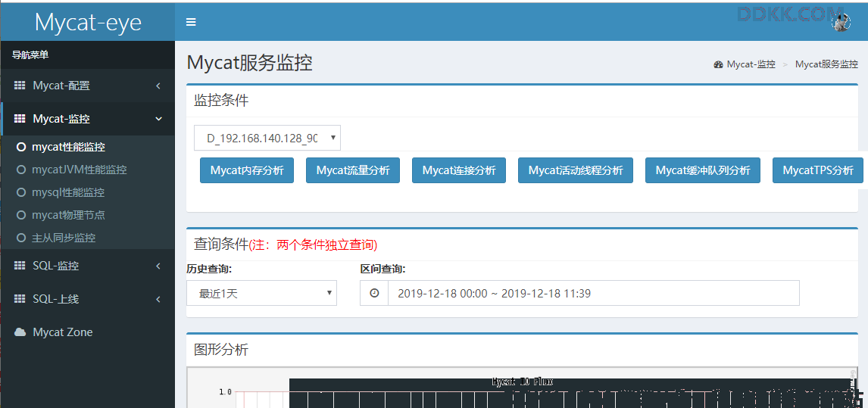
Task: Click the Mycat-监控 grid icon
Action: pyautogui.click(x=20, y=119)
